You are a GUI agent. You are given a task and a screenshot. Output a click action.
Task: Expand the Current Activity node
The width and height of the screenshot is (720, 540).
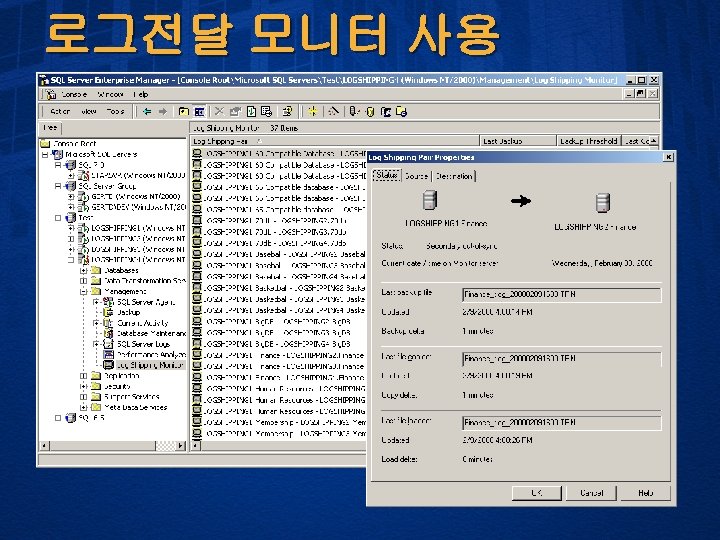point(96,323)
